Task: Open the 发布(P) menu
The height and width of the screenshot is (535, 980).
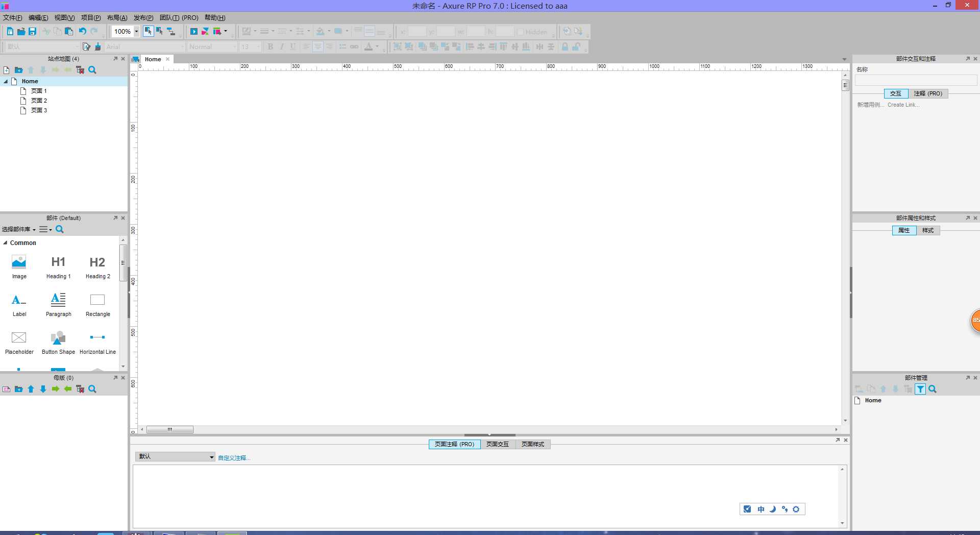Action: click(x=143, y=17)
